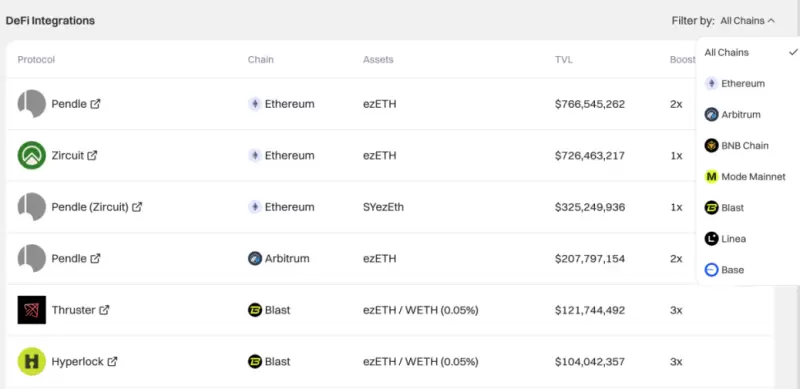Click the green Zircuit logo

(x=32, y=155)
